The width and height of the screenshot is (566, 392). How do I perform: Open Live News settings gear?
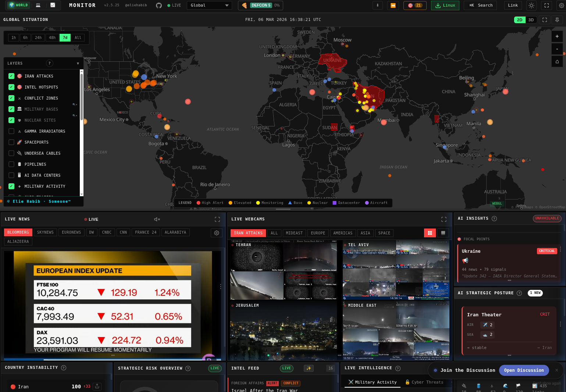217,233
